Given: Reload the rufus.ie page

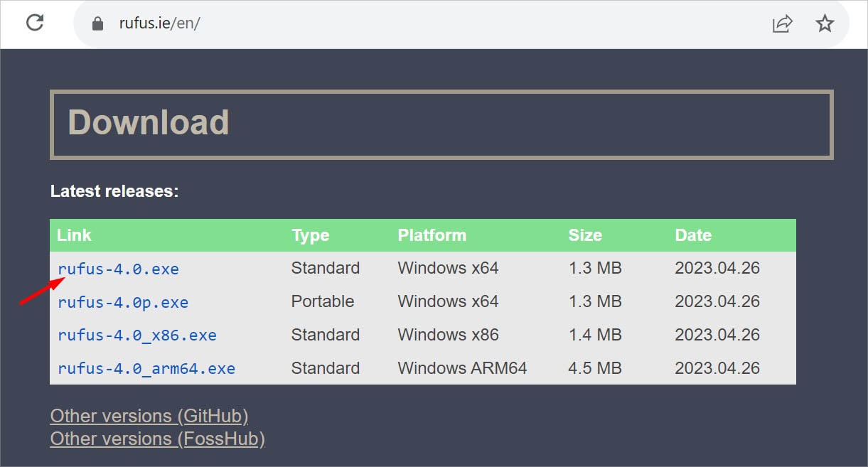Looking at the screenshot, I should 35,23.
